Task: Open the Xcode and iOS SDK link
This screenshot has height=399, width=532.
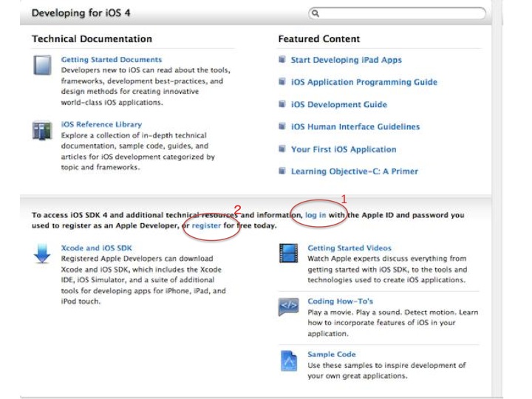Action: point(97,248)
